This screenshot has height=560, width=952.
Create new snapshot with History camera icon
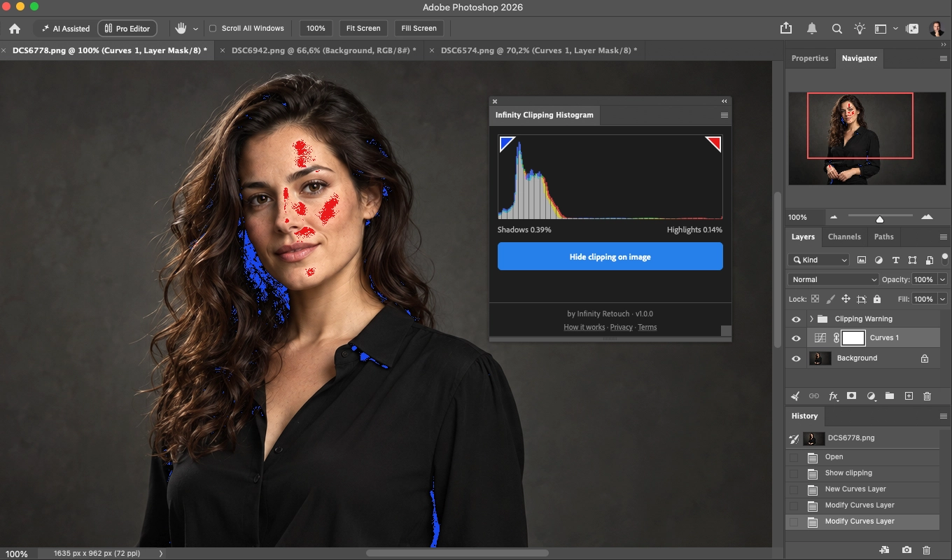906,551
